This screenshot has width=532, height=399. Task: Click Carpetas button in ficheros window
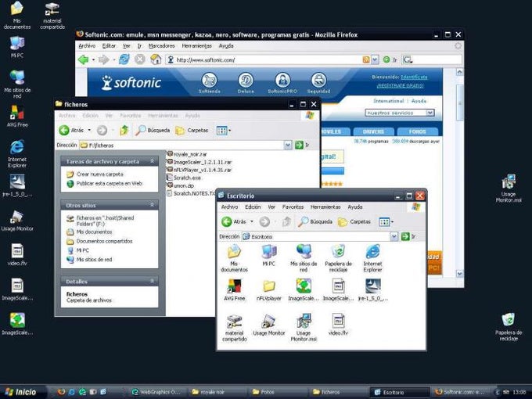[x=192, y=131]
